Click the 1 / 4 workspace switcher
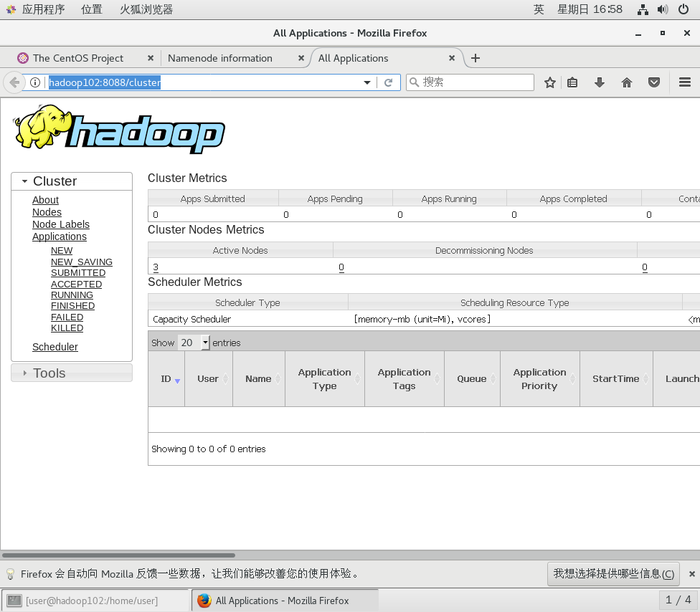The width and height of the screenshot is (700, 612). [678, 600]
